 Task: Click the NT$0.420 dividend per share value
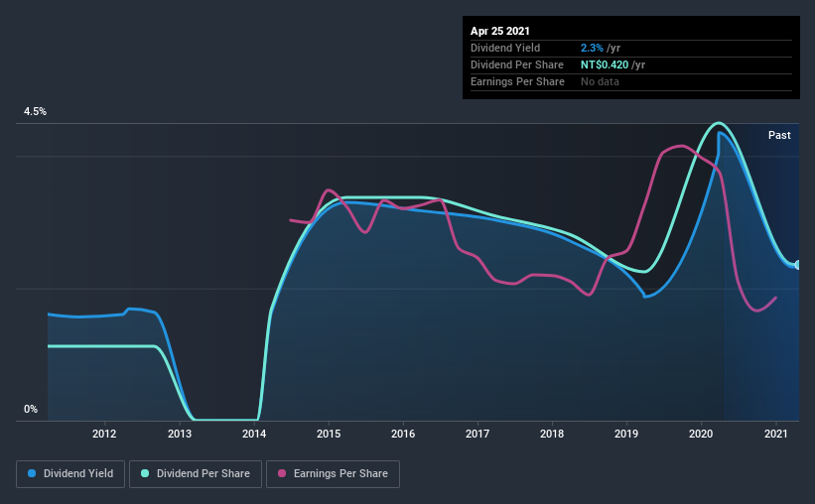click(605, 64)
